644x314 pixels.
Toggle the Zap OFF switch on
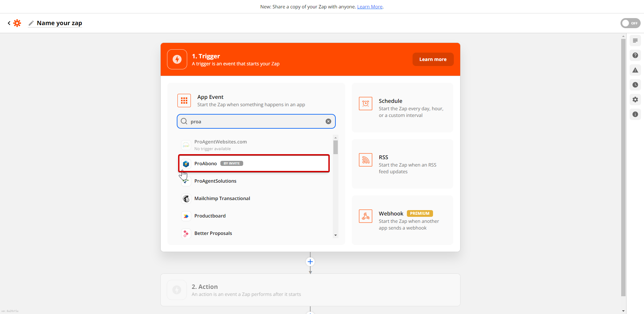click(x=630, y=23)
